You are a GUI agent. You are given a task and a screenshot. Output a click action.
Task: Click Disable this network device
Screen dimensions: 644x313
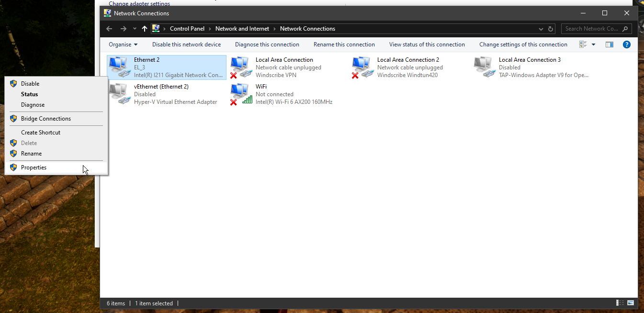point(187,45)
